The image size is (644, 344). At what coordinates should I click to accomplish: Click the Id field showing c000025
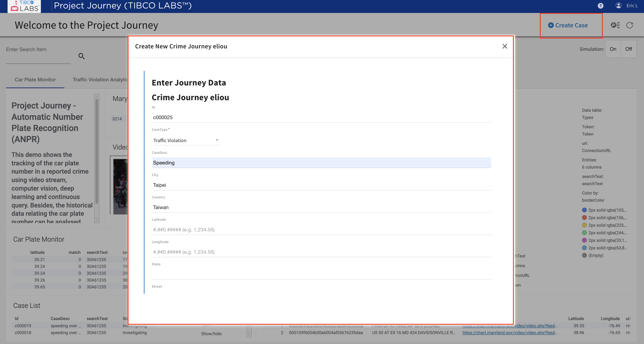click(321, 117)
